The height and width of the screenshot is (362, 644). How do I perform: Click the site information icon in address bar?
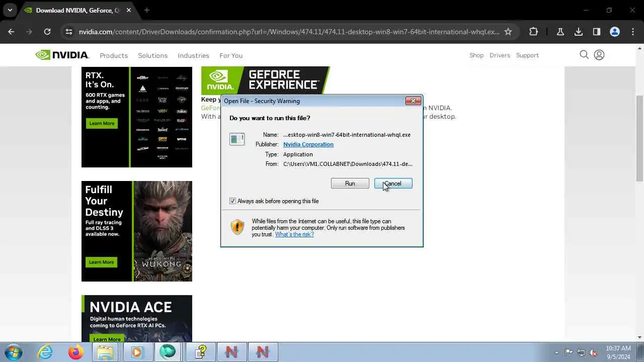69,32
